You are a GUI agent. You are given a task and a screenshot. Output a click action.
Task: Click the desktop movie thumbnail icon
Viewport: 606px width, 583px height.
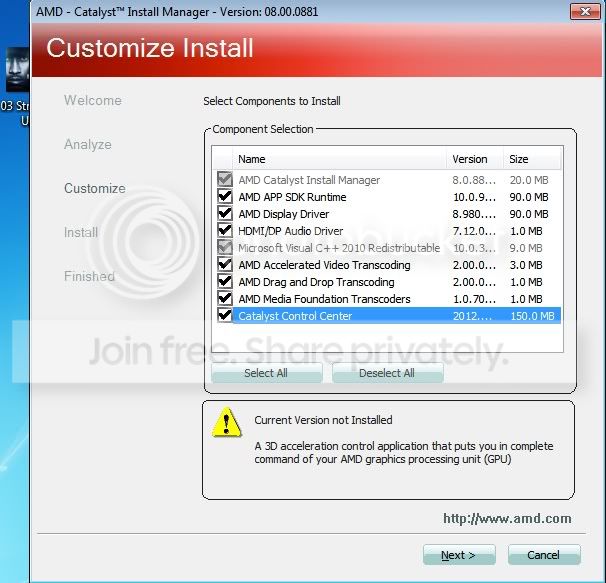(17, 70)
